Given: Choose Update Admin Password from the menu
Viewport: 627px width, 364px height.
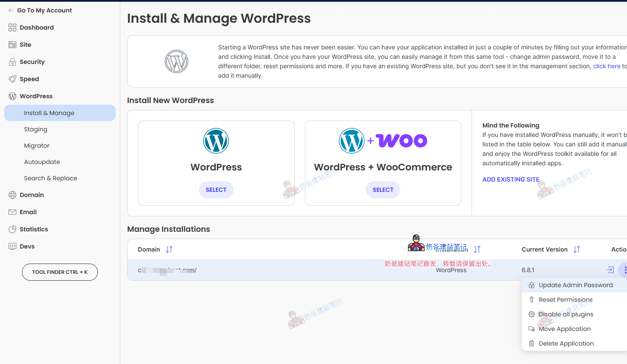Looking at the screenshot, I should pyautogui.click(x=575, y=285).
